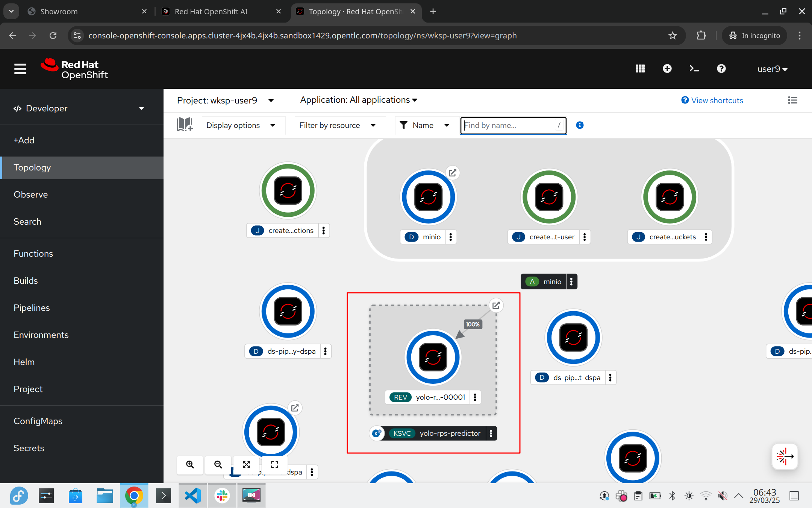Screen dimensions: 812x508
Task: Click the add to project book icon
Action: tap(185, 125)
